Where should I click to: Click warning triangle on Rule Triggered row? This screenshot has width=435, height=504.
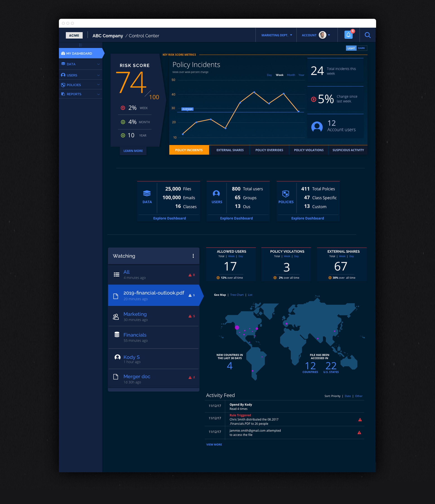coord(360,420)
